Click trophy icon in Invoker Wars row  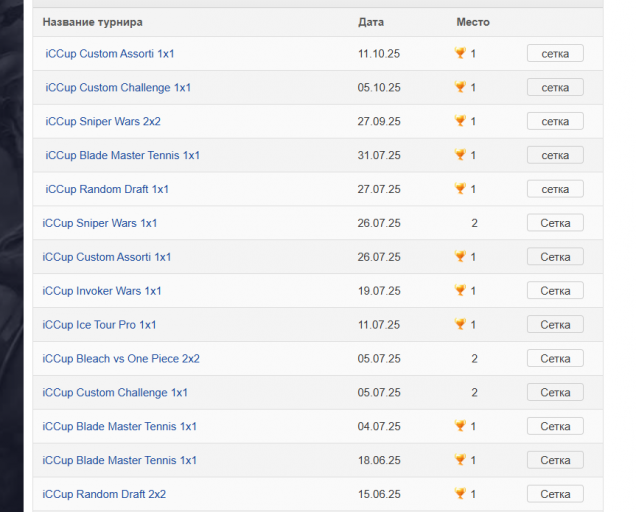pos(460,290)
